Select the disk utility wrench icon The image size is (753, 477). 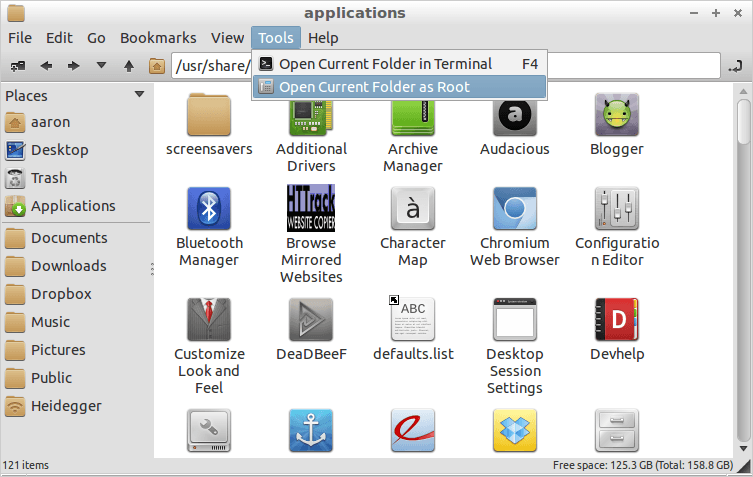(x=209, y=430)
